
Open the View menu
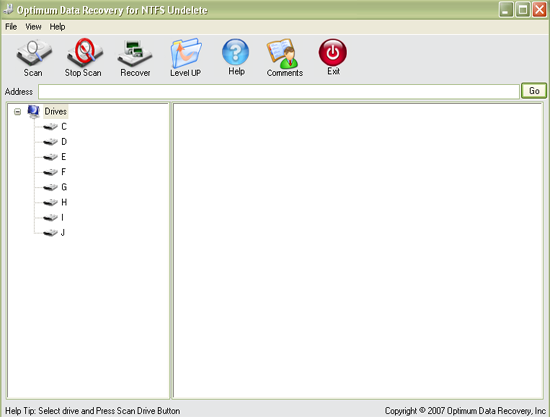coord(33,27)
